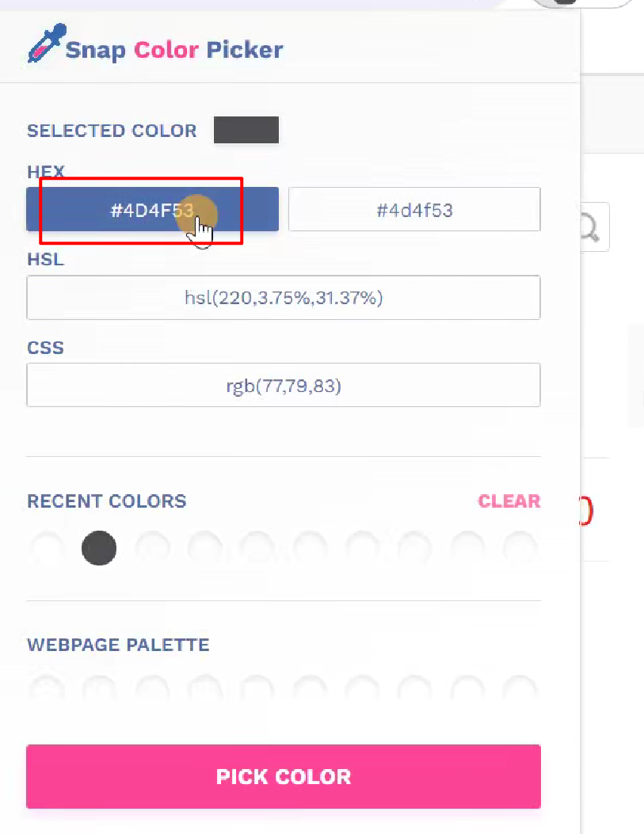Click the eyedropper logo icon
Viewport: 644px width, 834px height.
click(44, 44)
